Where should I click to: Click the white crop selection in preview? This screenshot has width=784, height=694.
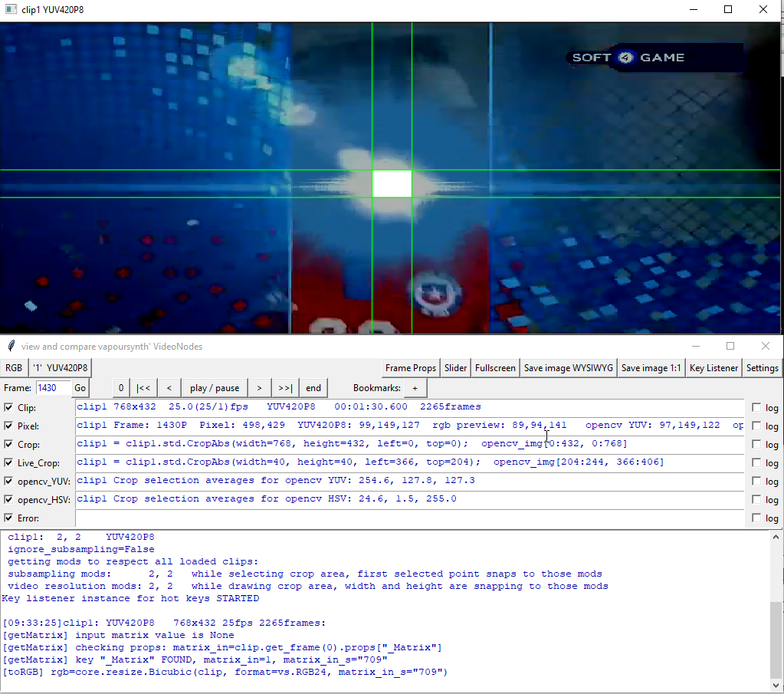[x=392, y=183]
